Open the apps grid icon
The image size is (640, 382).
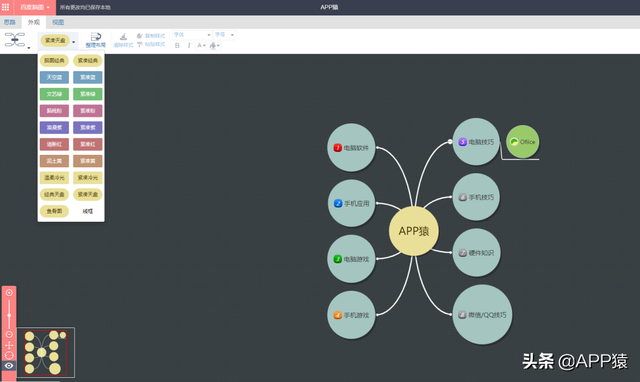tap(6, 7)
